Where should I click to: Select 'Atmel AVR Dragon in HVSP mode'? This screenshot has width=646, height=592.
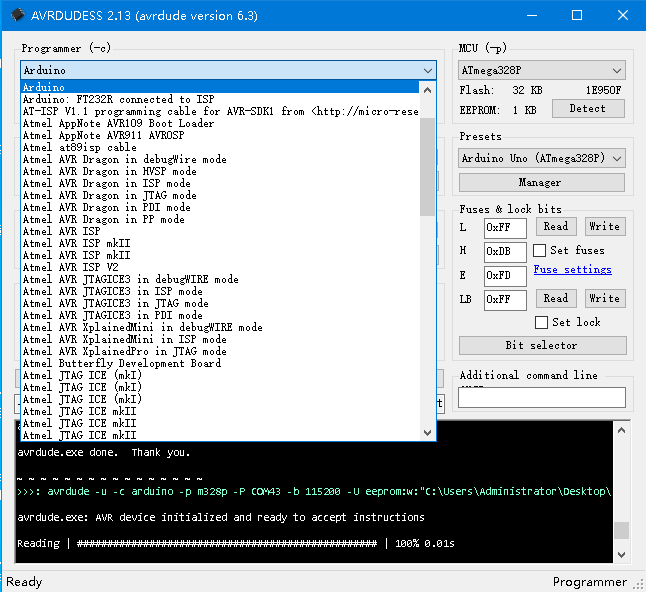pyautogui.click(x=220, y=171)
